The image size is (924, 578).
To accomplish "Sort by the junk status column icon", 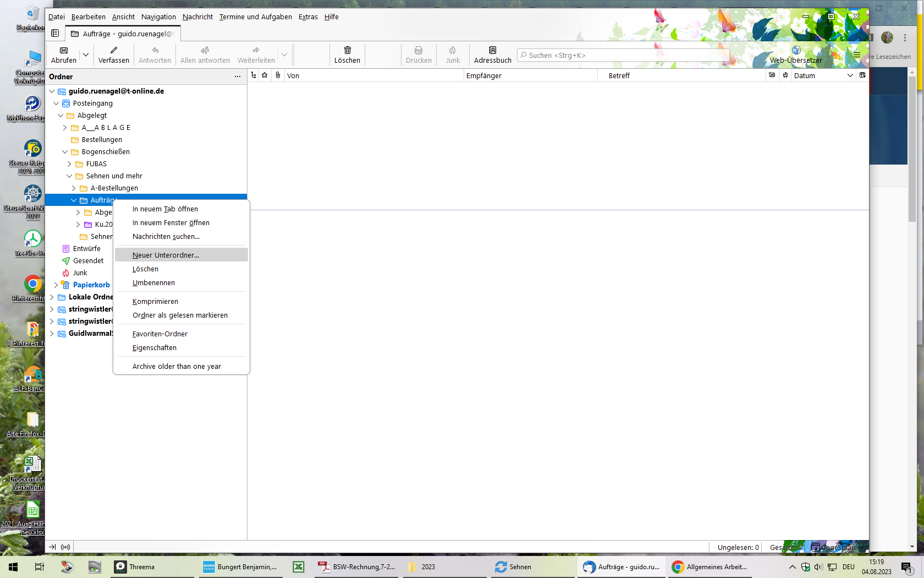I will (785, 75).
